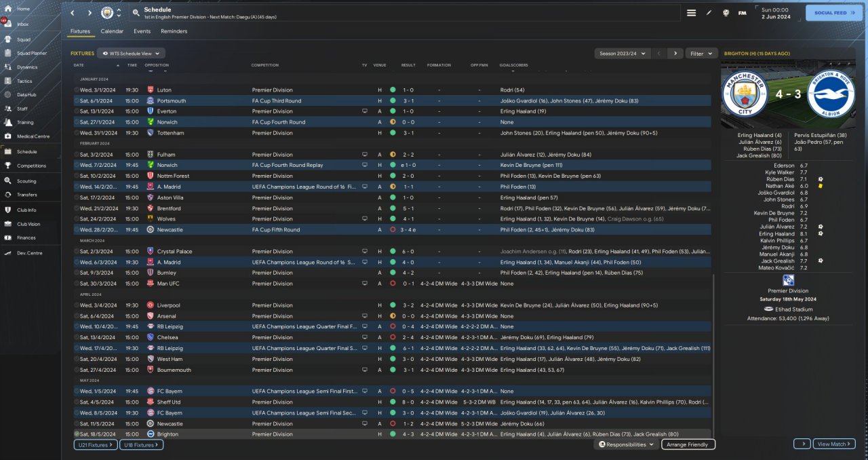Select the row marker for the Luton fixture
This screenshot has width=868, height=460.
pyautogui.click(x=77, y=90)
